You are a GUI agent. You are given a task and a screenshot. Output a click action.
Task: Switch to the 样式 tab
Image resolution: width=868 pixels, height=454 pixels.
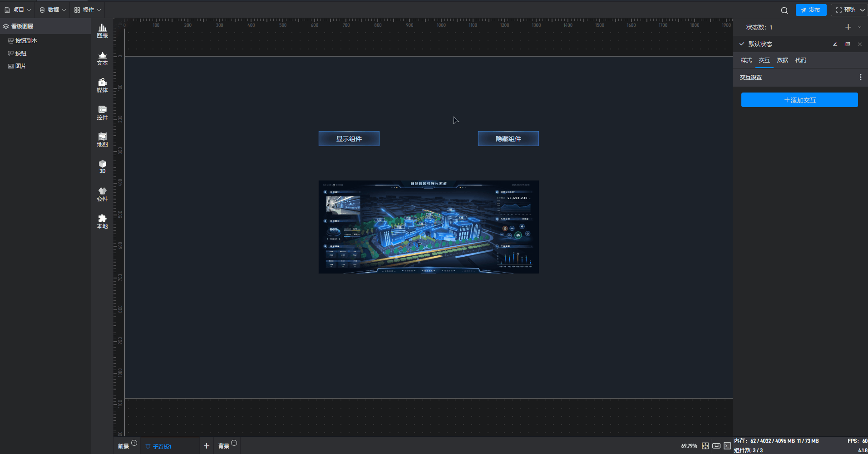tap(746, 60)
